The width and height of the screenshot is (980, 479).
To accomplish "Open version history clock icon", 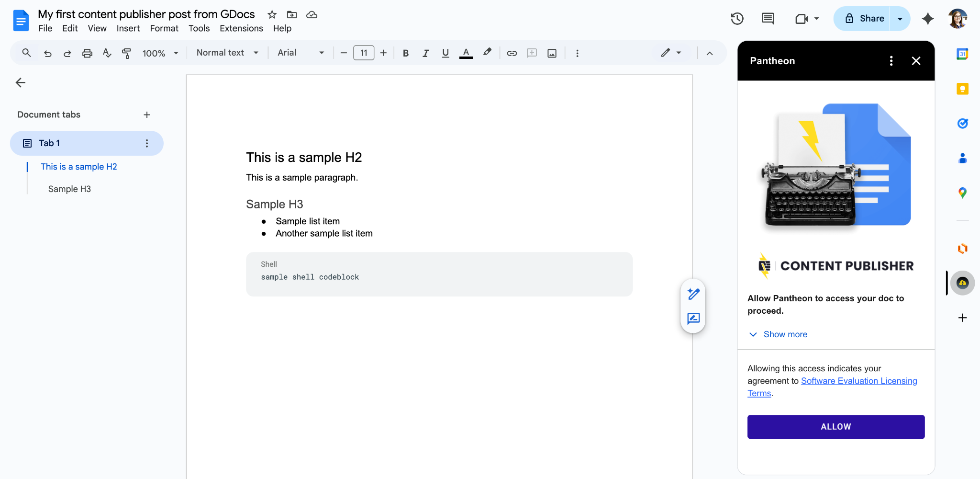I will (x=737, y=19).
